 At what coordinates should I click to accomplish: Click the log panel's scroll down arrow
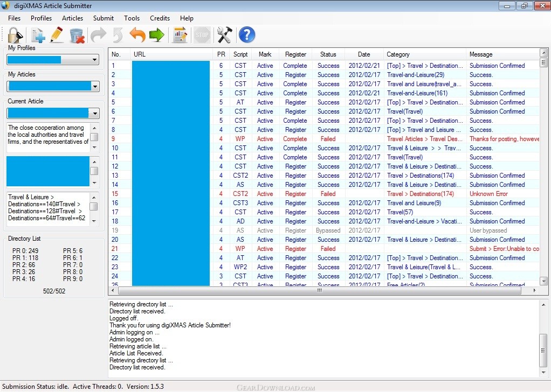pos(543,373)
